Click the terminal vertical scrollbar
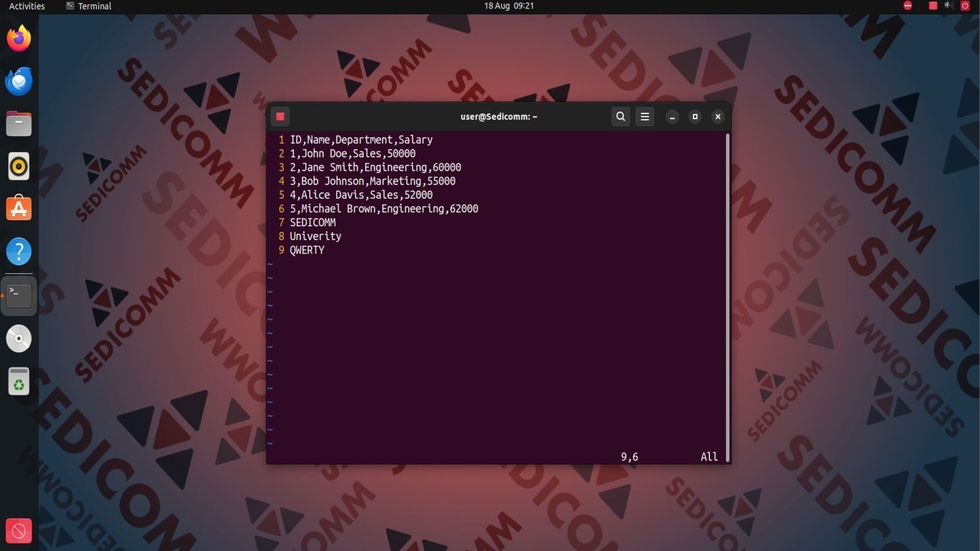The image size is (980, 551). click(727, 296)
